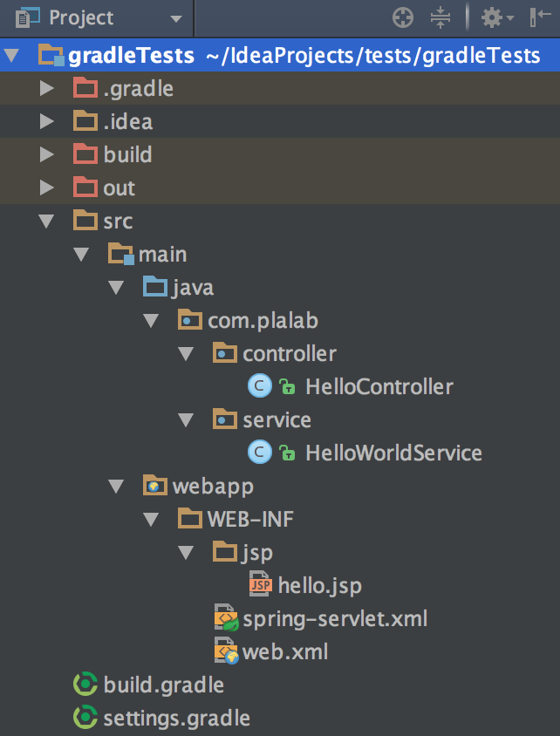
Task: Click the WEB-INF folder icon
Action: pyautogui.click(x=190, y=519)
